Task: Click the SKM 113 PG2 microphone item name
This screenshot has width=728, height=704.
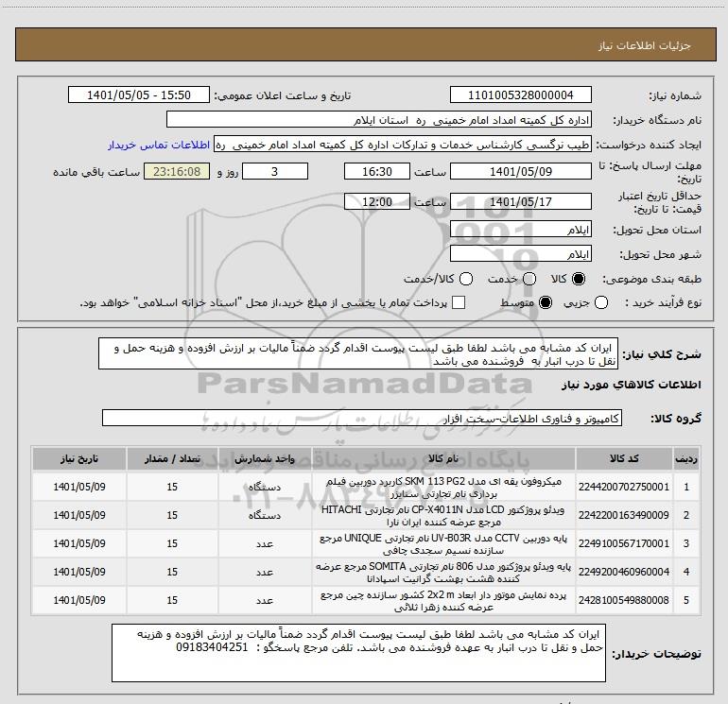Action: [x=443, y=488]
